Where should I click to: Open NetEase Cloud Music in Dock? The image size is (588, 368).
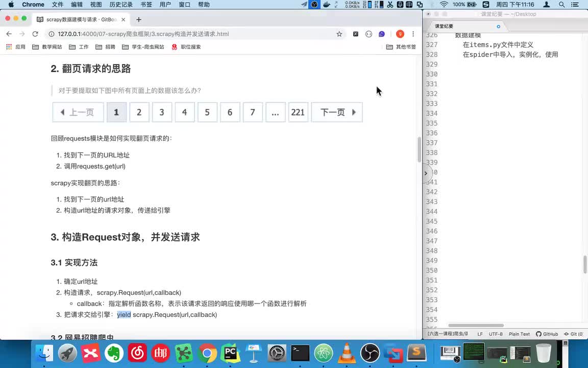click(137, 353)
